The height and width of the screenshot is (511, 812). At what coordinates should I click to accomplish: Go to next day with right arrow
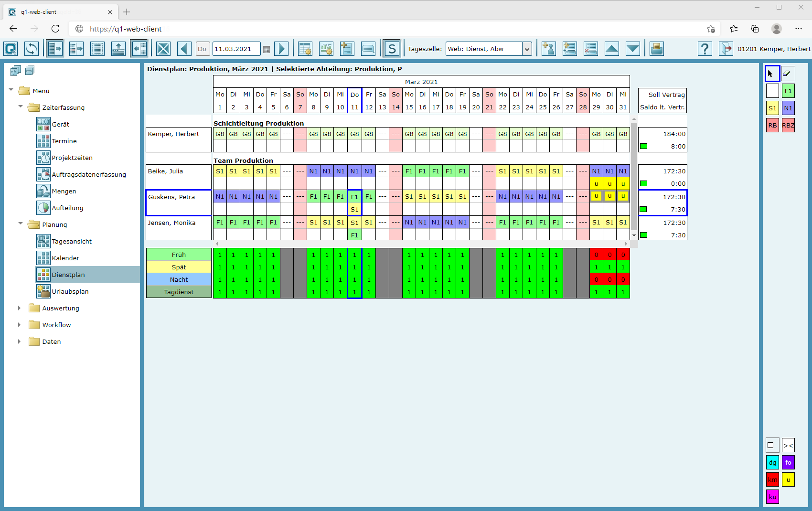point(281,49)
